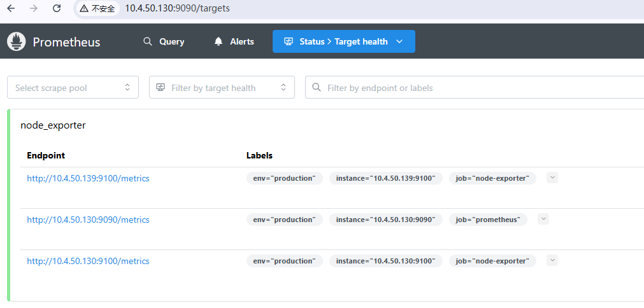This screenshot has width=644, height=308.
Task: Click the search icon in endpoint filter
Action: coord(317,87)
